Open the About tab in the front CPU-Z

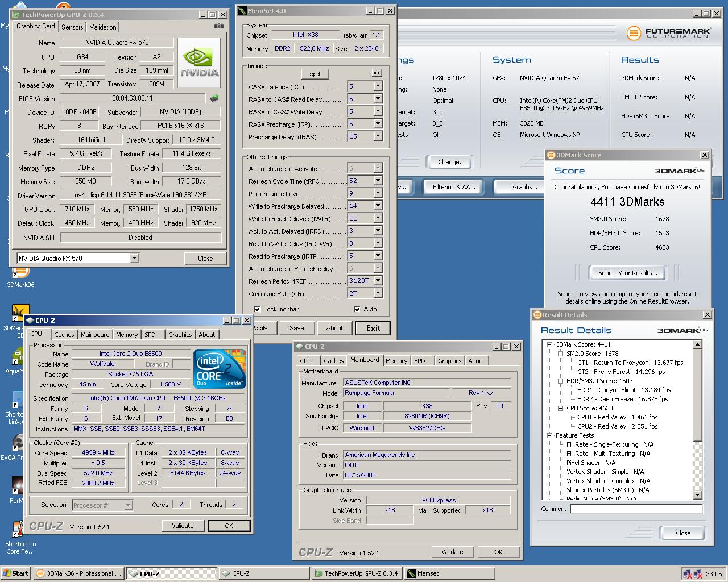[x=207, y=335]
